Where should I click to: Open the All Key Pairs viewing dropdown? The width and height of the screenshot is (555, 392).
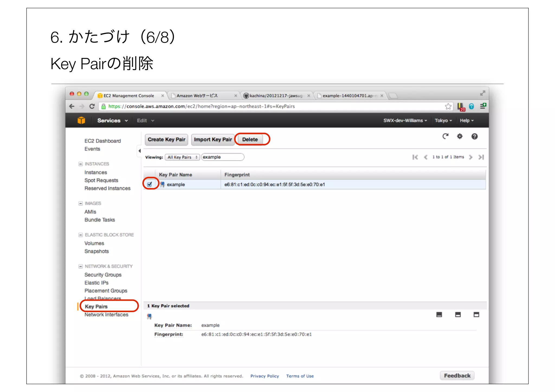coord(182,157)
